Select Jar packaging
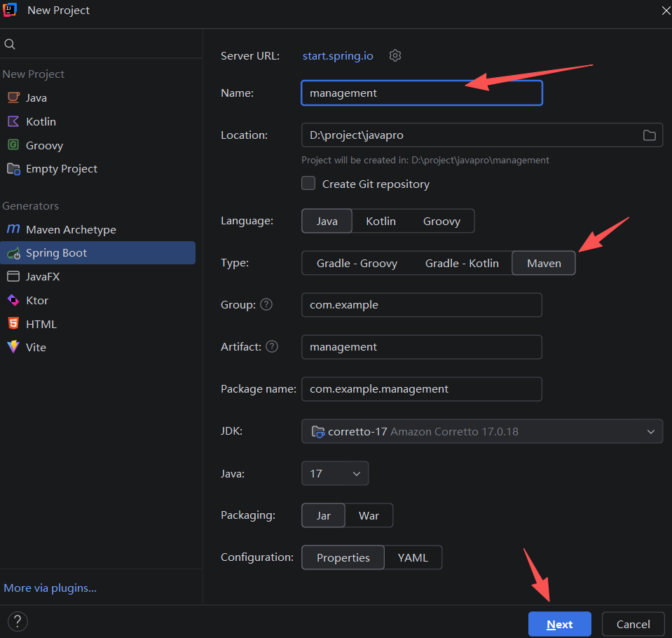 click(324, 515)
